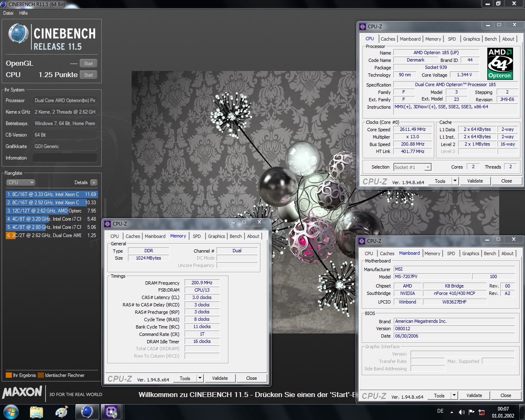Select the 8C/16T 3.33 GHz Xeon ranking row
525x420 pixels.
click(52, 194)
